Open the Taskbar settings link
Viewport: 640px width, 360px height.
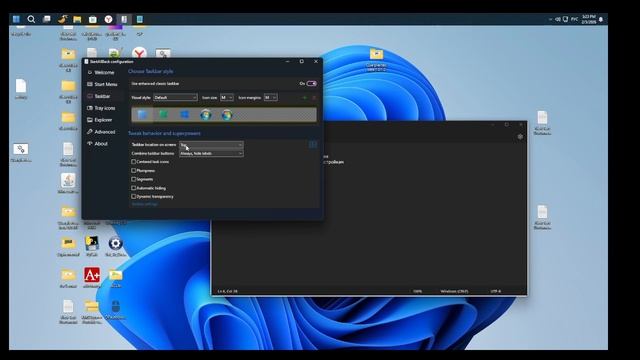144,204
